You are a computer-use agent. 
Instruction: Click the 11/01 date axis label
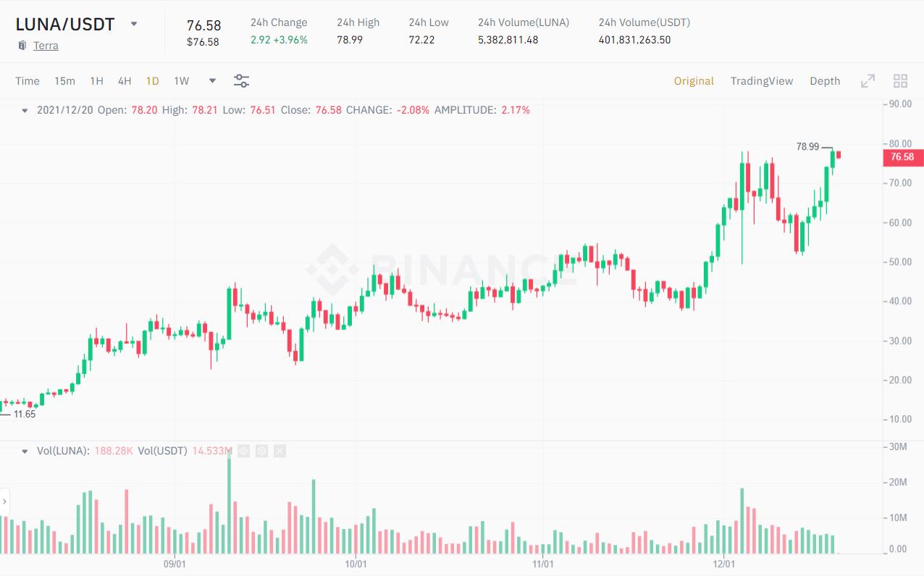pos(542,564)
